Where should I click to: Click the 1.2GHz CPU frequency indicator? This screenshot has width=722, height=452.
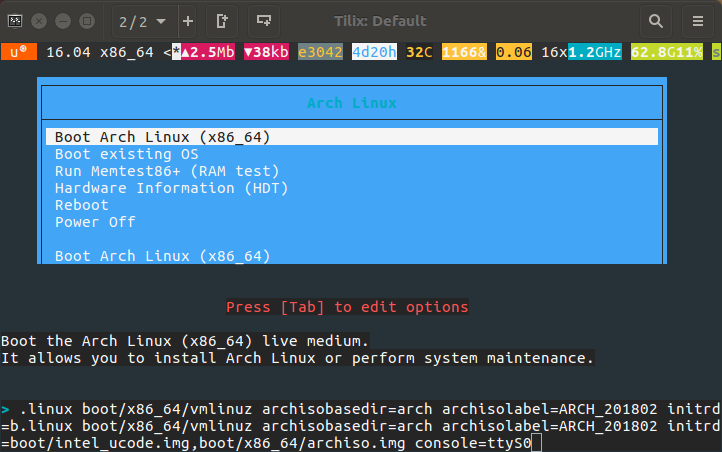point(594,52)
